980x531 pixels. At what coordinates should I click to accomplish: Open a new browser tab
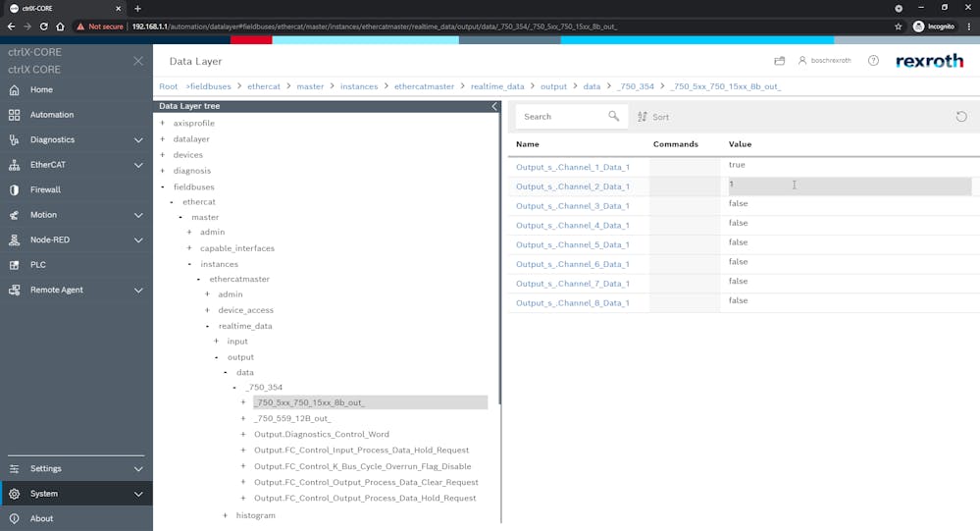click(137, 8)
